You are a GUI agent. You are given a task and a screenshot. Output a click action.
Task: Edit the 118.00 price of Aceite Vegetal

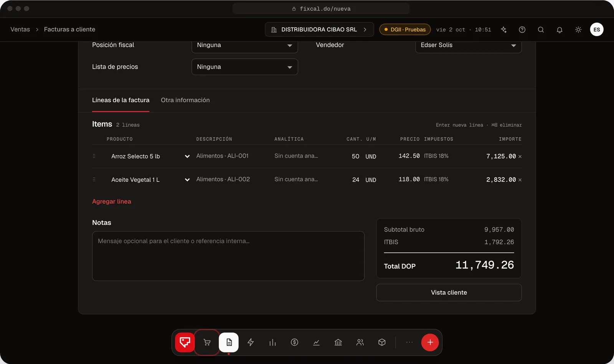click(409, 180)
